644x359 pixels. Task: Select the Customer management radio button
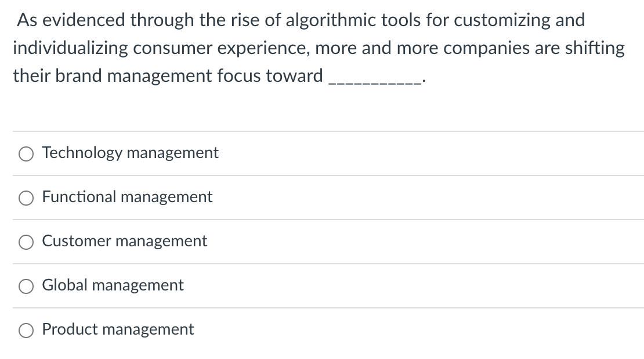pos(26,242)
